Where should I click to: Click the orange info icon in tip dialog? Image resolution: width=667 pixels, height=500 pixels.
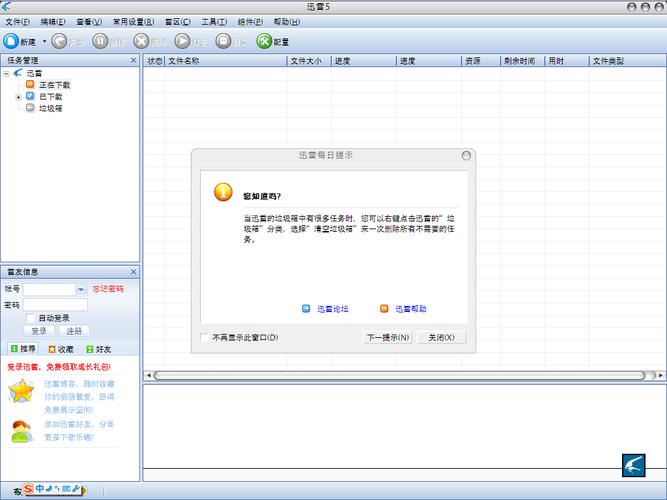pos(223,192)
